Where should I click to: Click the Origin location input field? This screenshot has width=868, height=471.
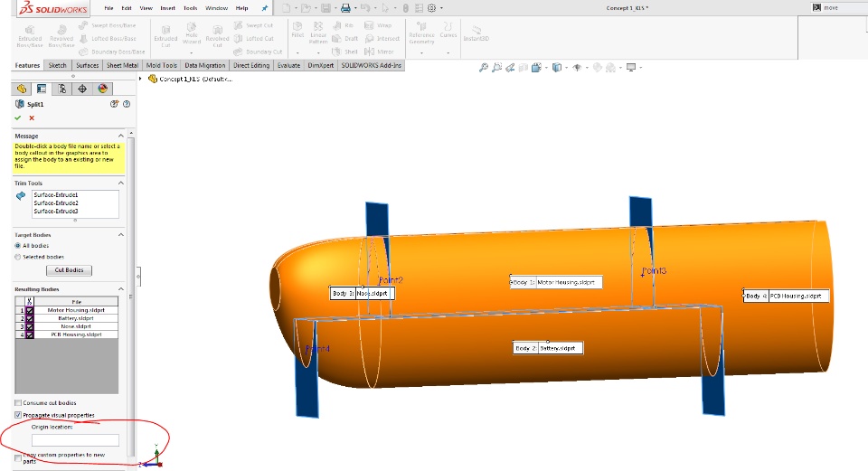pyautogui.click(x=75, y=439)
